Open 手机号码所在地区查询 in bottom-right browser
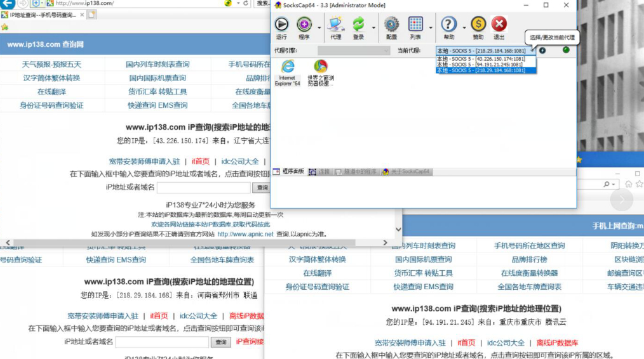The image size is (644, 359). pyautogui.click(x=530, y=245)
